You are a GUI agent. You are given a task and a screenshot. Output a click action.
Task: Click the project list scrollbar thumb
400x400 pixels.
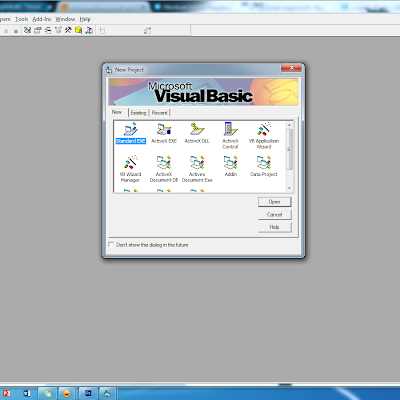289,149
